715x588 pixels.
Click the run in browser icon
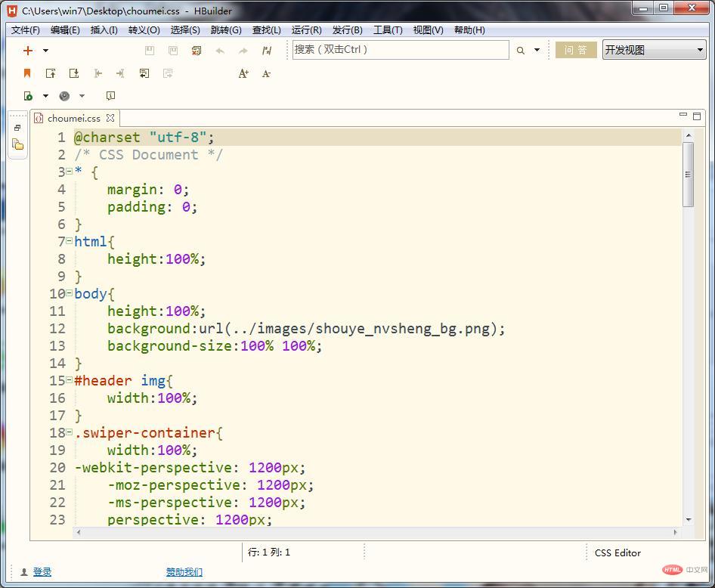28,96
